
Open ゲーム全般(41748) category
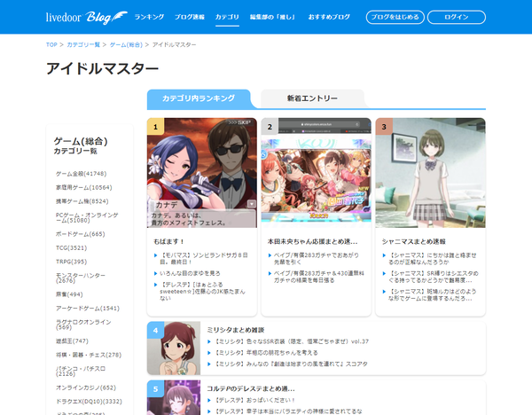point(81,174)
